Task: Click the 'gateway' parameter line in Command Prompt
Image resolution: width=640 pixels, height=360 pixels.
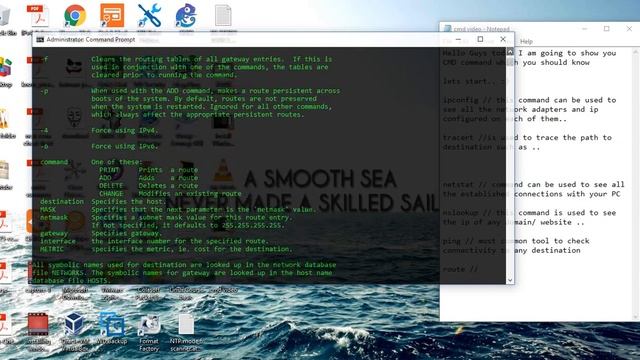Action: point(101,233)
